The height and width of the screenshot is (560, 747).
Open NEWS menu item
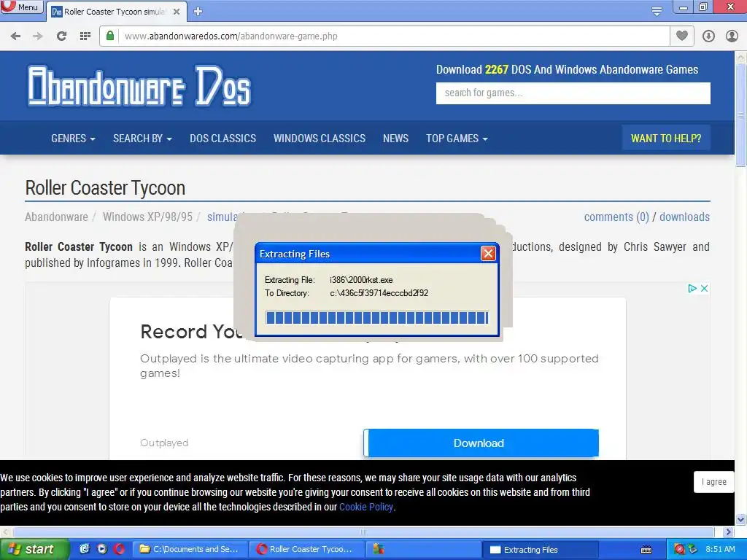pos(395,139)
